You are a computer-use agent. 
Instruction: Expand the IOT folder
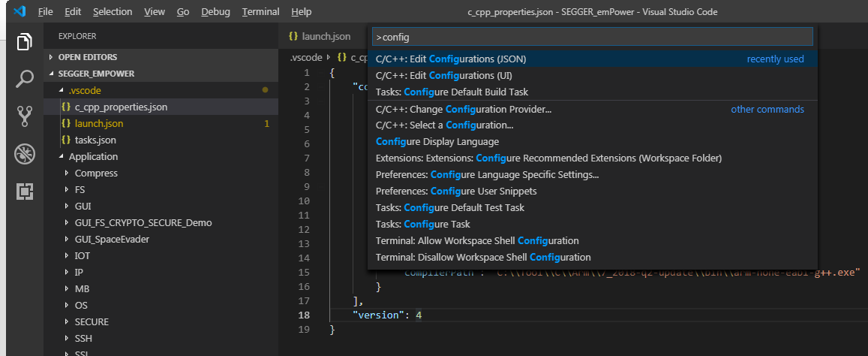point(161,256)
